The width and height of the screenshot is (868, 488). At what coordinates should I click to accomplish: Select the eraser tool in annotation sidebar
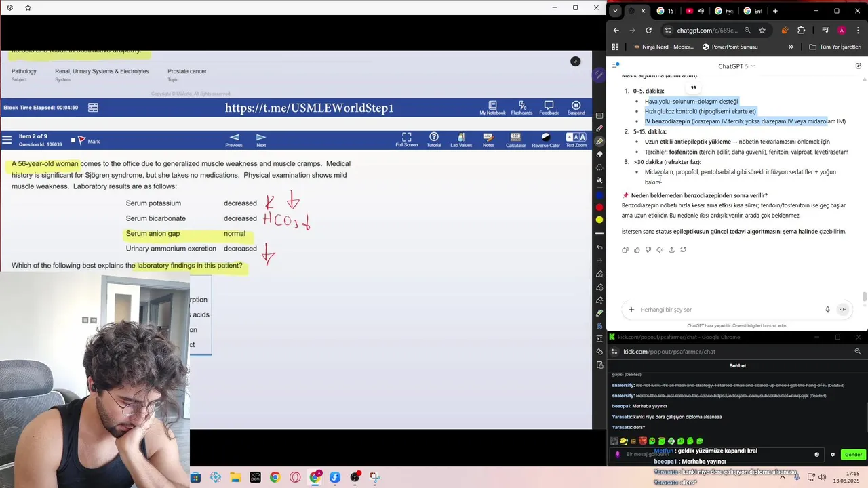coord(599,155)
